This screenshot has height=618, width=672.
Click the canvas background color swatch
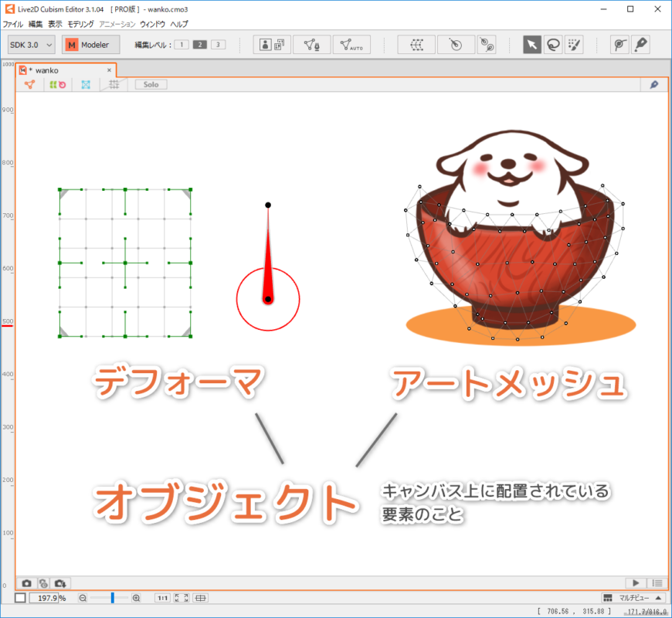click(x=20, y=598)
